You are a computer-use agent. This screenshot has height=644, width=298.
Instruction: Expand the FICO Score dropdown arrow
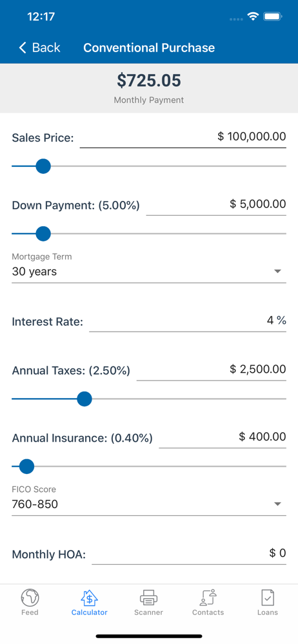click(277, 504)
